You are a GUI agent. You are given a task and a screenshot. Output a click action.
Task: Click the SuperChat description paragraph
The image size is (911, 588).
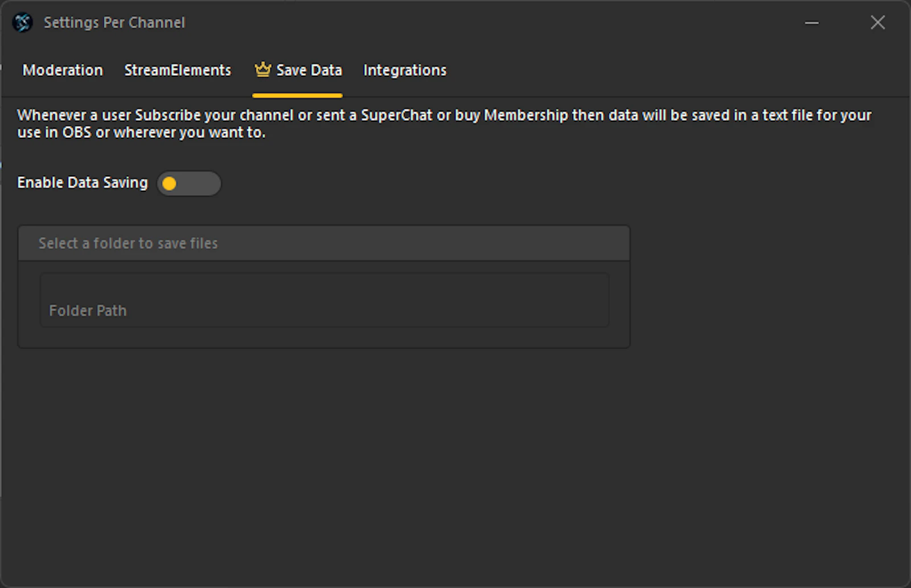(x=444, y=124)
